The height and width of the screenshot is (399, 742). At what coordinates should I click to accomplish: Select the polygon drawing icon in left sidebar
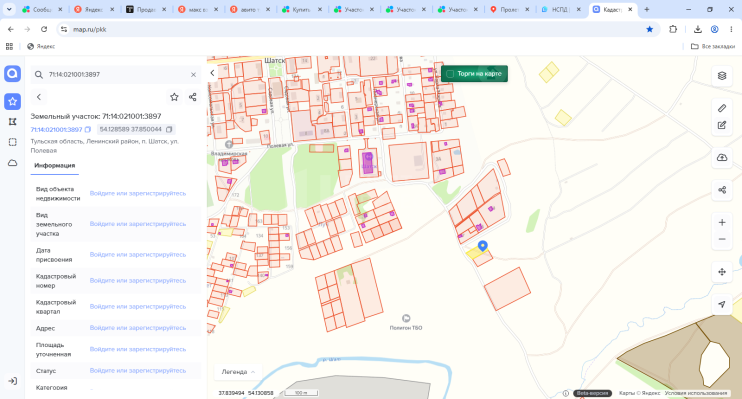(12, 122)
